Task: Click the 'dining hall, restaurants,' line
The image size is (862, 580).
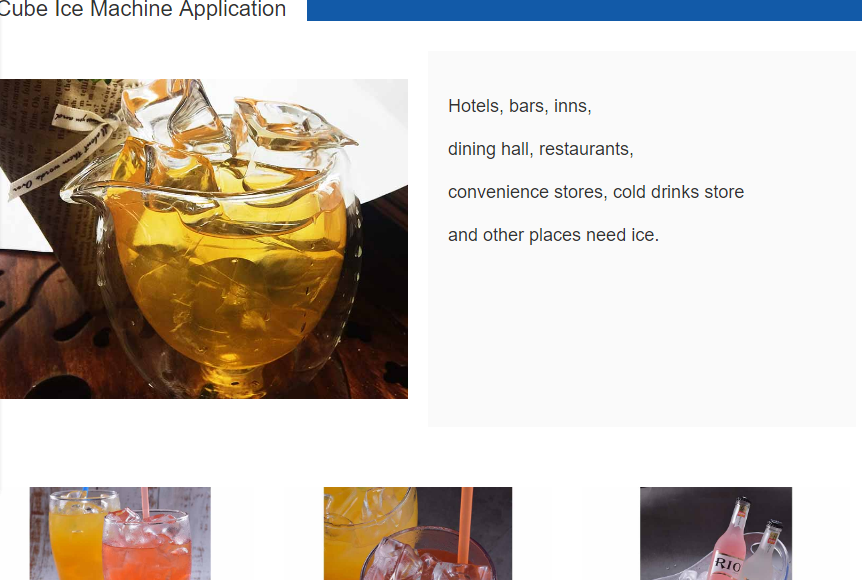Action: [x=540, y=149]
